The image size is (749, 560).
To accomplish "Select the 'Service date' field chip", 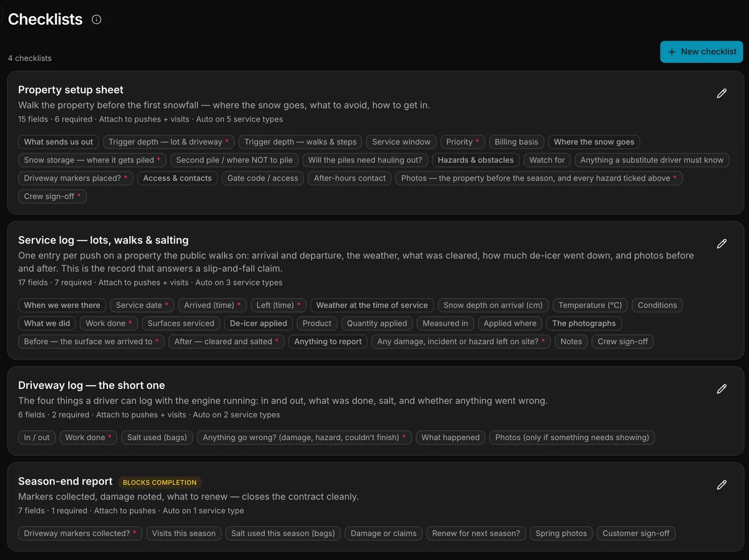I will (142, 305).
